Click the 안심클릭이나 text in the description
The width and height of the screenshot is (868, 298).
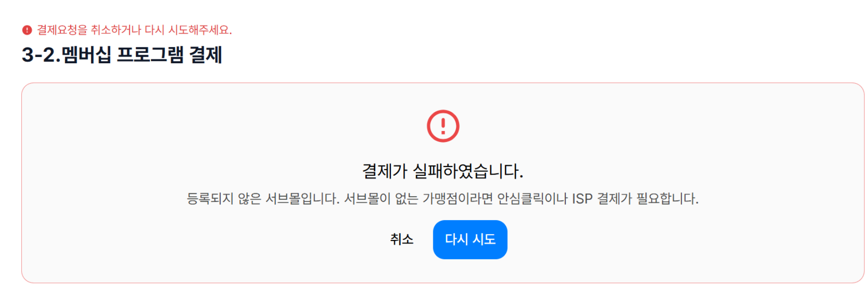[532, 199]
